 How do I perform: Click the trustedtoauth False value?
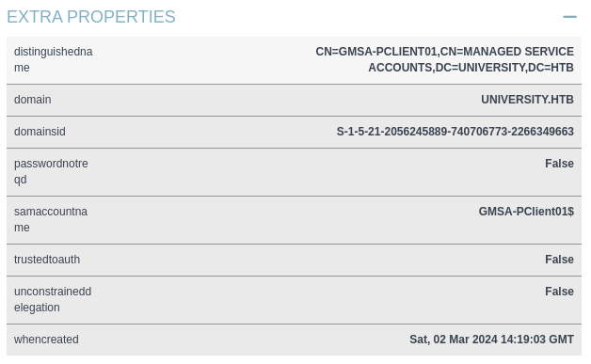[559, 260]
